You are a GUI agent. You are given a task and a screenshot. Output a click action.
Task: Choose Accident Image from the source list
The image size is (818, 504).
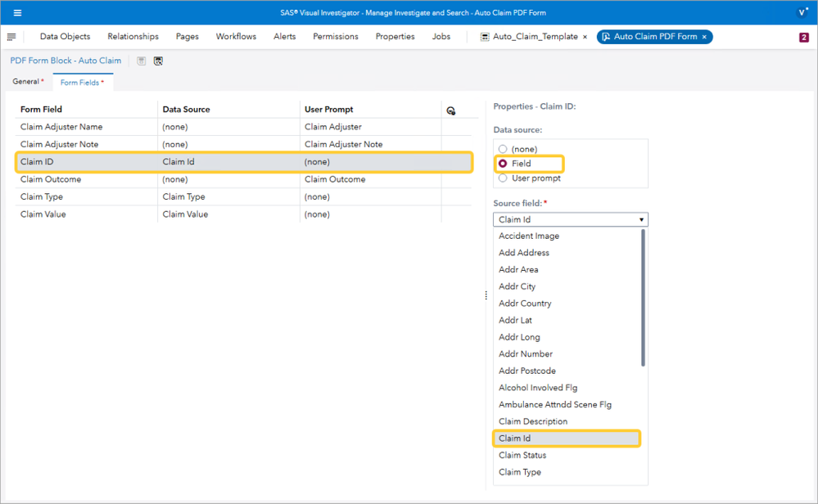point(567,236)
